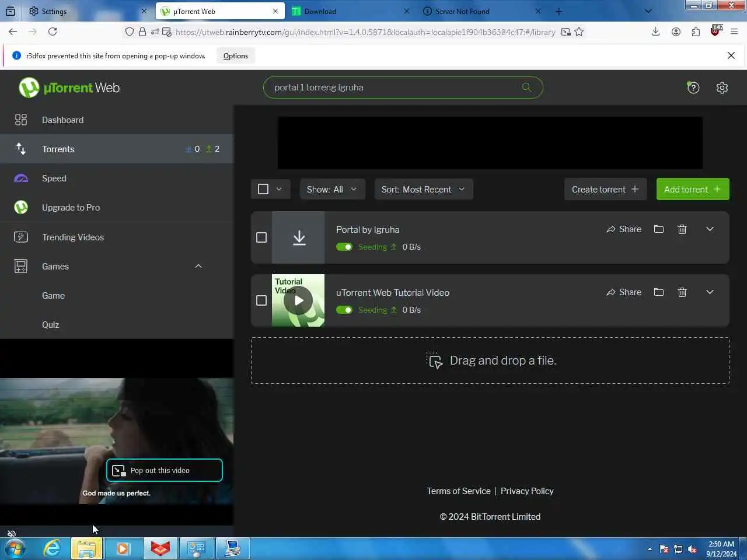List all browser tabs

[x=648, y=11]
